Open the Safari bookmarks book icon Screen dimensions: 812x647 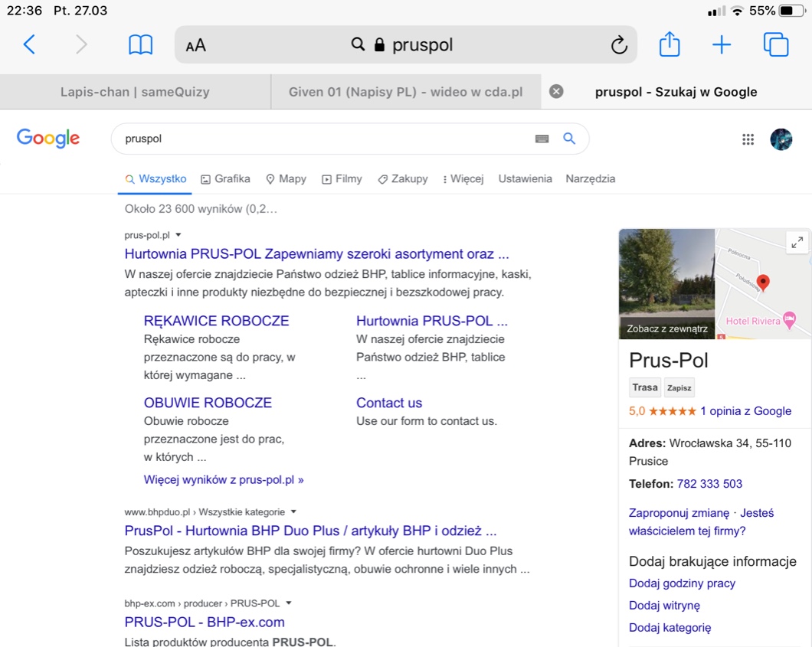tap(140, 45)
